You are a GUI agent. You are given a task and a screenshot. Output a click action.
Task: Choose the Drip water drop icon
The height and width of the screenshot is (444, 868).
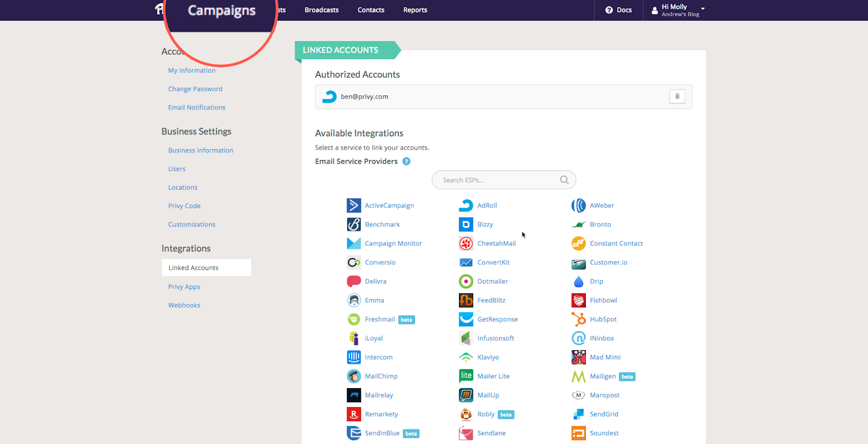click(578, 281)
